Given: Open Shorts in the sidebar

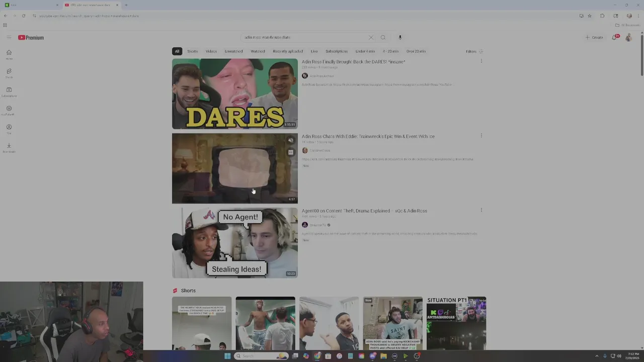Looking at the screenshot, I should pos(9,73).
